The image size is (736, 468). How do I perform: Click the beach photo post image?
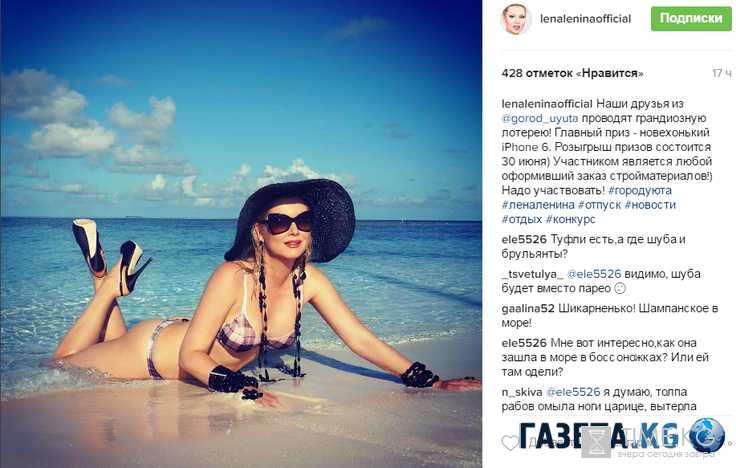241,234
